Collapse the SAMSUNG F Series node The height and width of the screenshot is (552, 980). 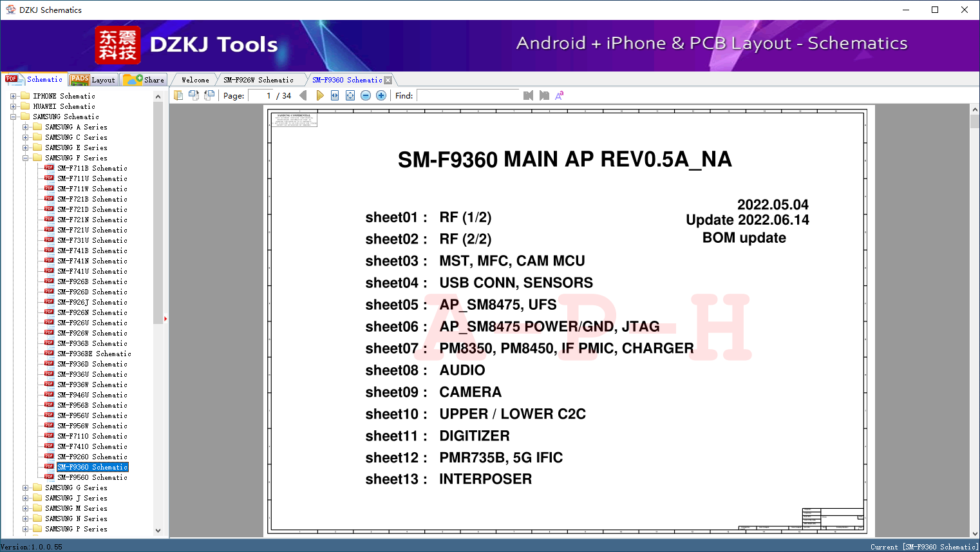click(25, 158)
